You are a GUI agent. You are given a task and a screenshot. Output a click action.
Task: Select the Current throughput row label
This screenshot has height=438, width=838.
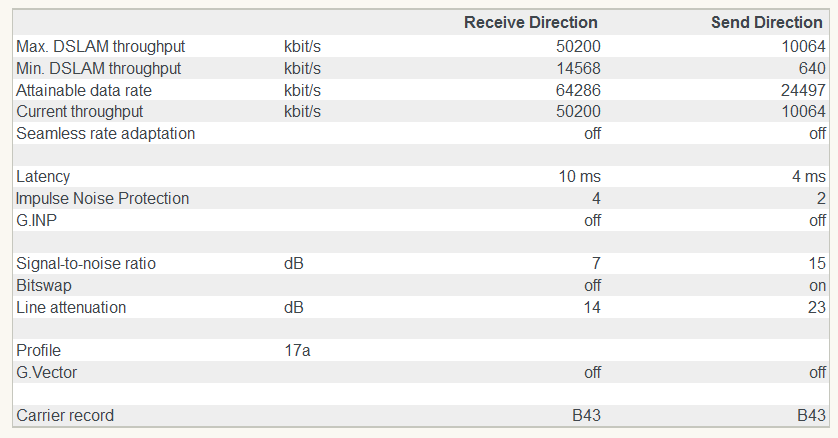point(79,111)
